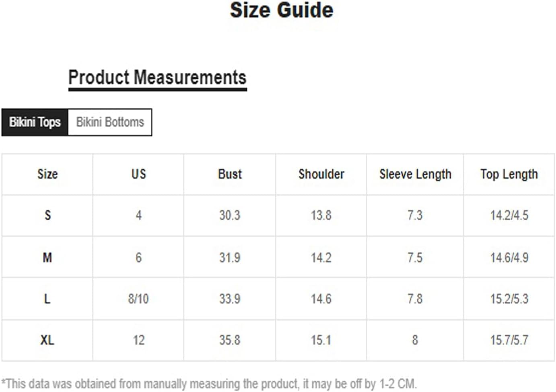Viewport: 556px width, 392px height.
Task: Select the size M row label
Action: [x=47, y=257]
